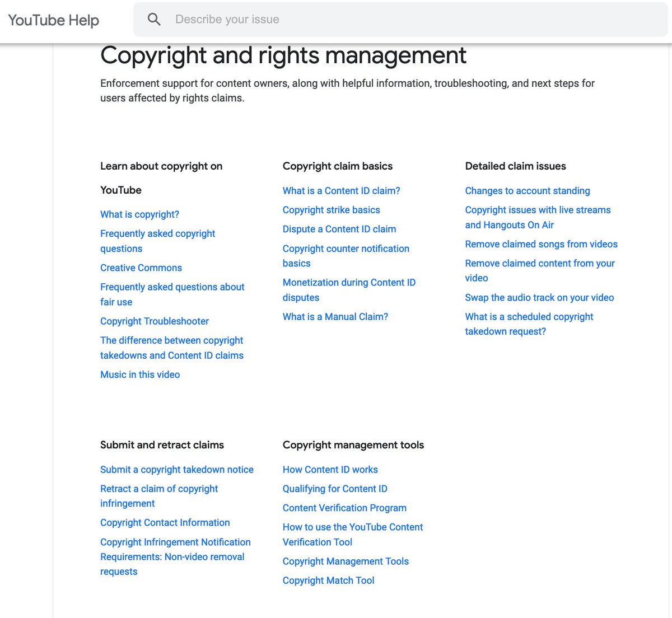Open 'How Content ID works' link

coord(330,470)
